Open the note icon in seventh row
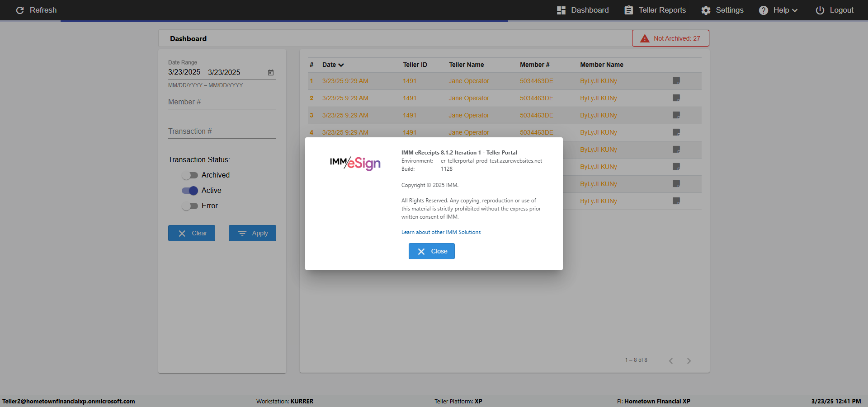The height and width of the screenshot is (407, 868). (x=676, y=184)
